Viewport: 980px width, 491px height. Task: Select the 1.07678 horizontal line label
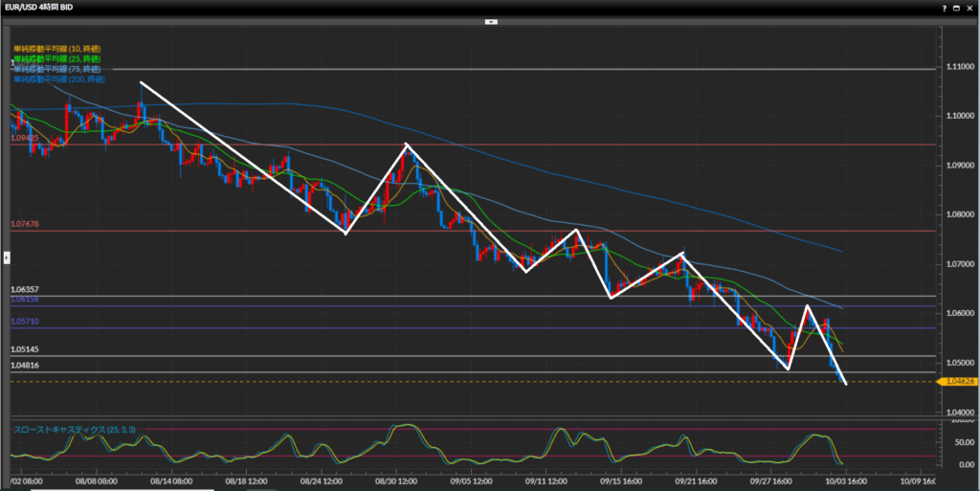pyautogui.click(x=25, y=224)
